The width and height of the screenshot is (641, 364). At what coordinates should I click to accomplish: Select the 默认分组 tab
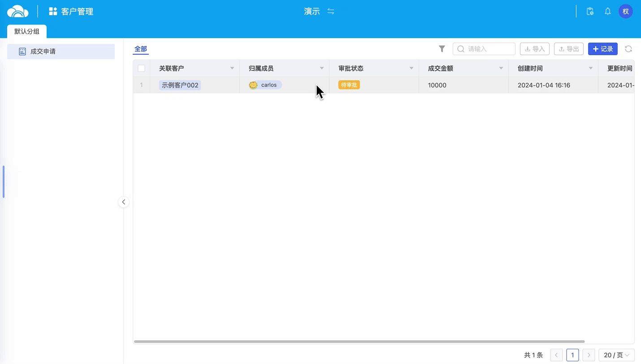[x=27, y=31]
